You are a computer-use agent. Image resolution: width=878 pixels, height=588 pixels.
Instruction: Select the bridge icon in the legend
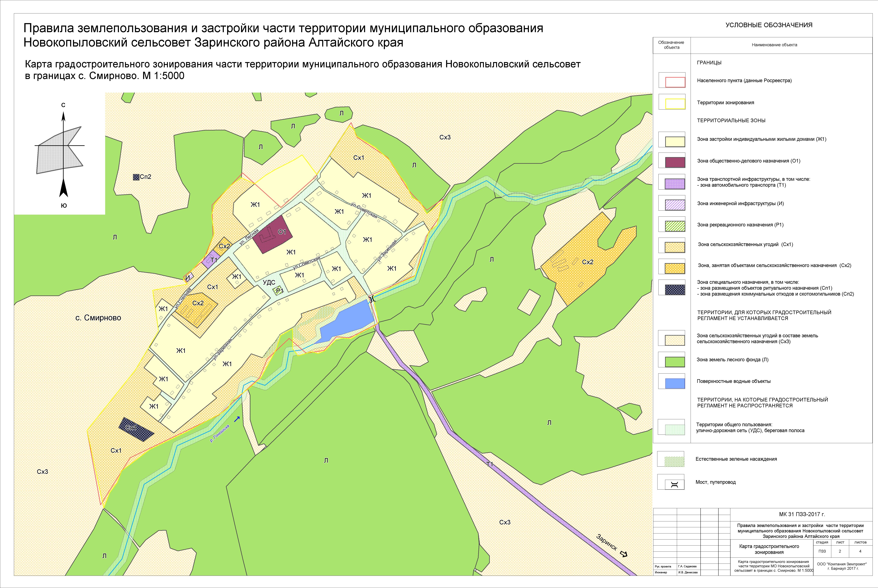[674, 485]
